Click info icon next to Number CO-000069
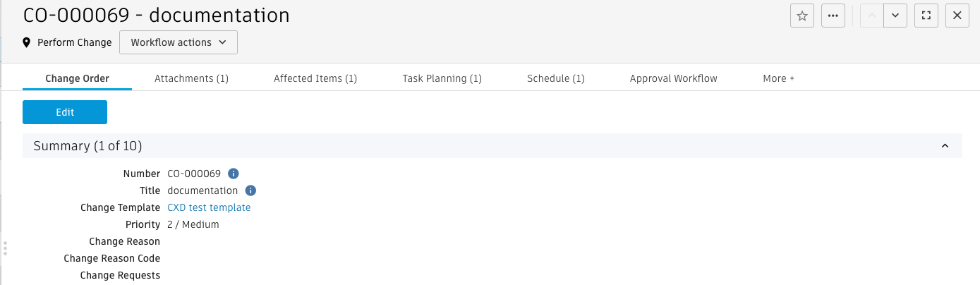Viewport: 980px width, 285px height. pyautogui.click(x=234, y=174)
